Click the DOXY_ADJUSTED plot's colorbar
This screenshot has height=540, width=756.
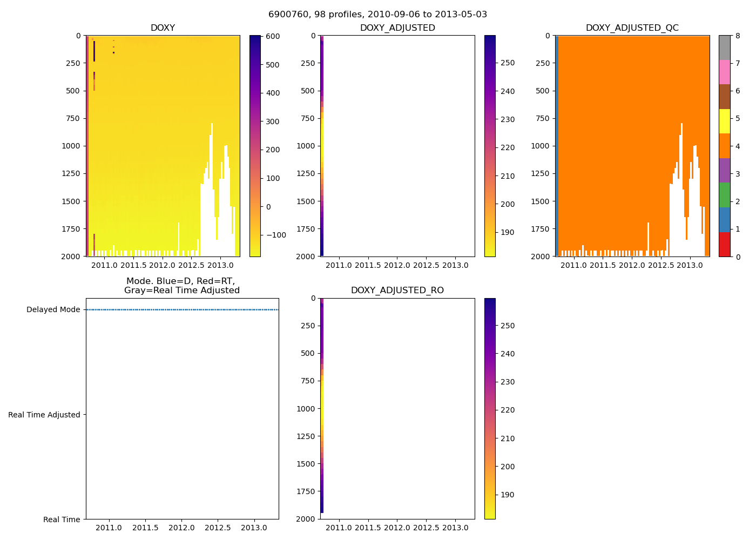click(489, 146)
